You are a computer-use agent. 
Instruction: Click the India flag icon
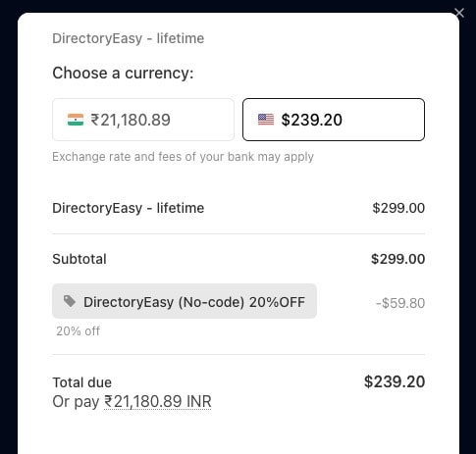(76, 120)
